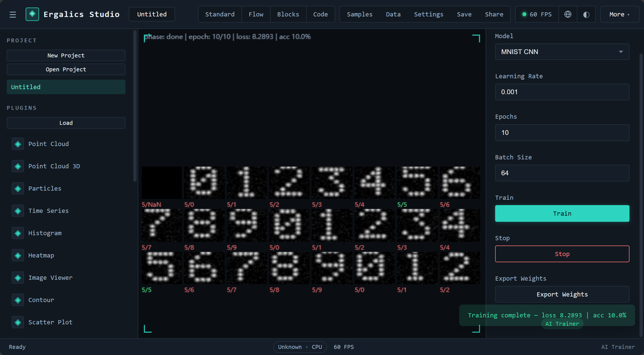The height and width of the screenshot is (355, 644).
Task: Click the Ergalics Studio logo icon
Action: (x=32, y=14)
